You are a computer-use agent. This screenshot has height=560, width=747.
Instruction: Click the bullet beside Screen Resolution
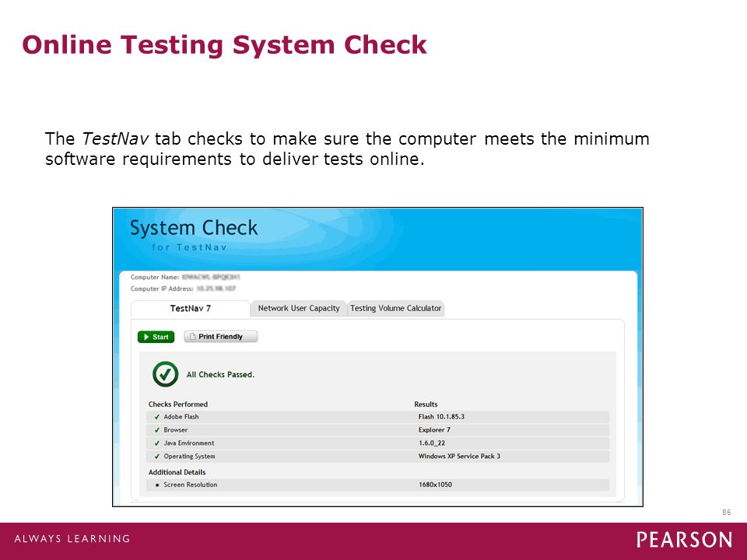157,485
